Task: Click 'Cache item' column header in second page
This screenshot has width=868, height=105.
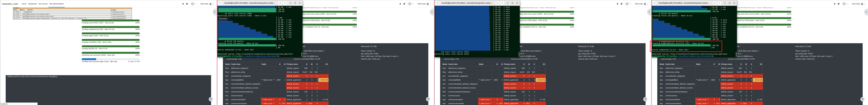Action: [236, 64]
